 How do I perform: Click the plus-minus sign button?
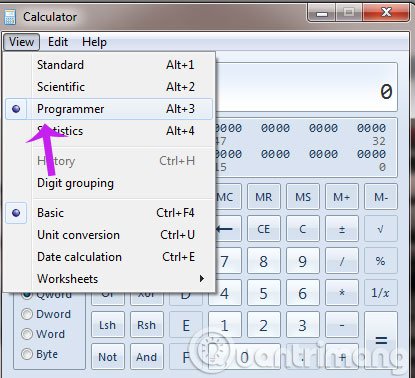342,229
